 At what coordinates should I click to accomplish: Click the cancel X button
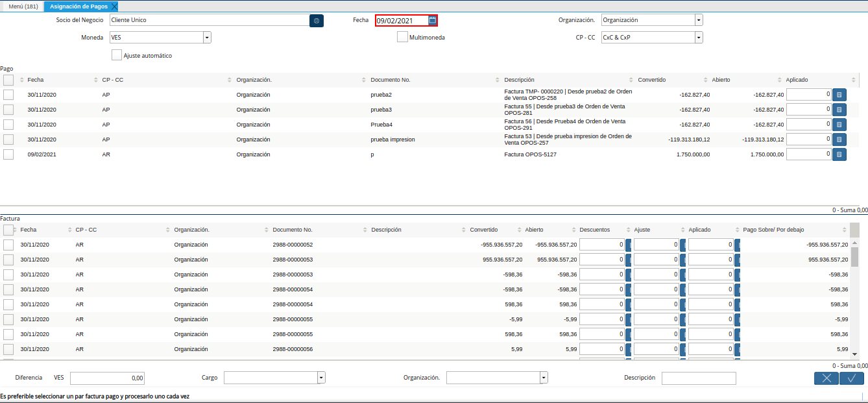(826, 378)
